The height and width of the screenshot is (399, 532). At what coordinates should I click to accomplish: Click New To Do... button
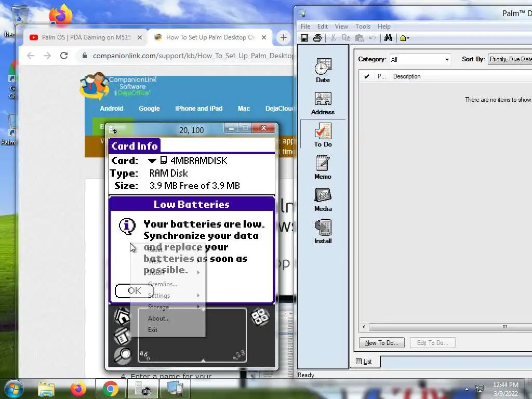pos(381,343)
